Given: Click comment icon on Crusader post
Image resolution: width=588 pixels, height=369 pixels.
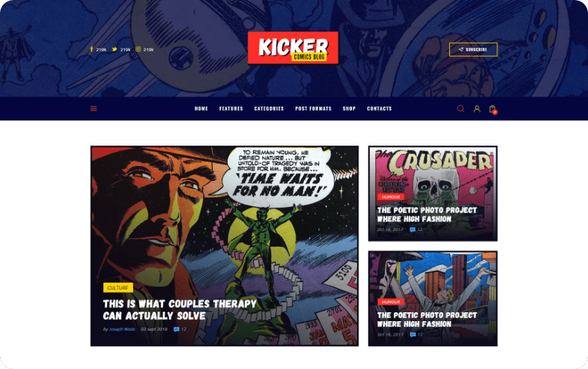Looking at the screenshot, I should coord(412,230).
